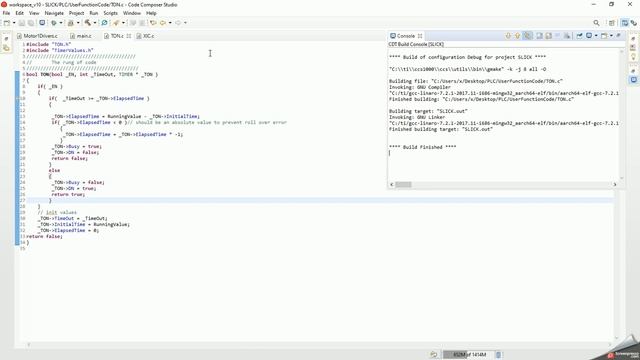Expand the Forward navigation dropdown arrow
The width and height of the screenshot is (640, 360).
pyautogui.click(x=185, y=23)
